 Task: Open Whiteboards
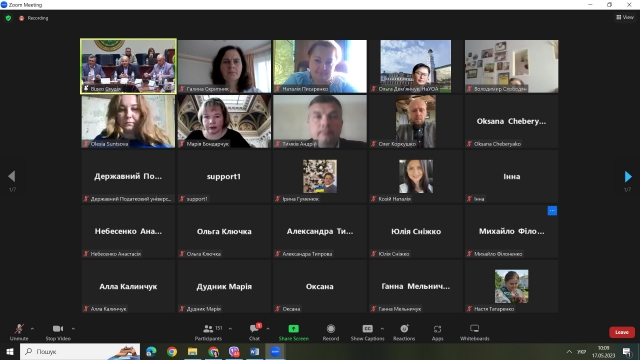(474, 332)
